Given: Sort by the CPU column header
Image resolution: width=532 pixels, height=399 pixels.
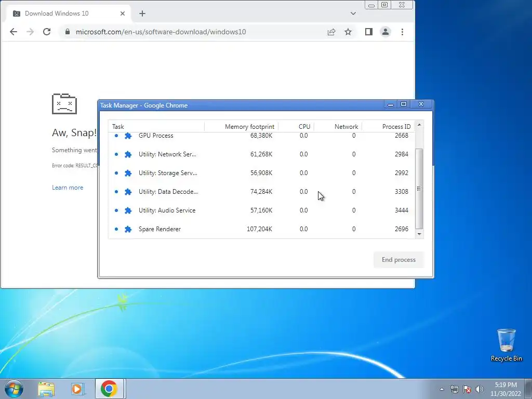Looking at the screenshot, I should click(297, 127).
